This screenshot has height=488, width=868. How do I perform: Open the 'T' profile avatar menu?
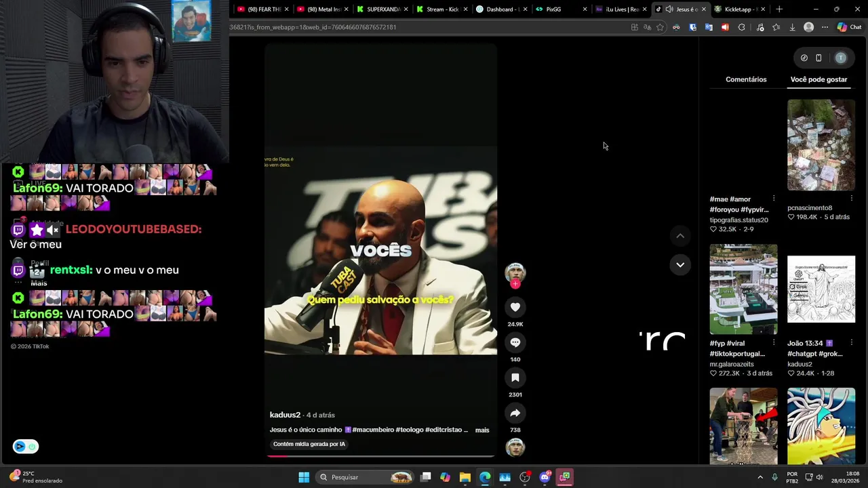tap(841, 58)
